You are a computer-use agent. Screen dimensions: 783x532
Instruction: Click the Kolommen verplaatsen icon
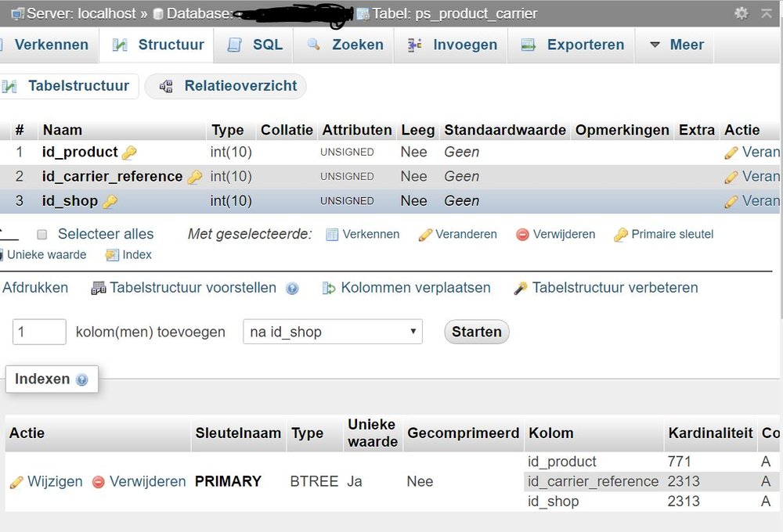(329, 289)
